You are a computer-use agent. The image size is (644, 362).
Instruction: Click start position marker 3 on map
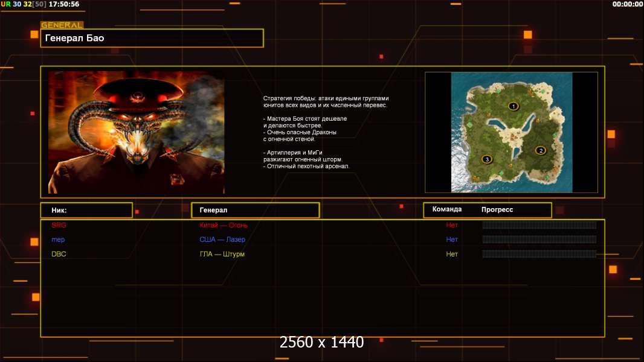tap(487, 159)
